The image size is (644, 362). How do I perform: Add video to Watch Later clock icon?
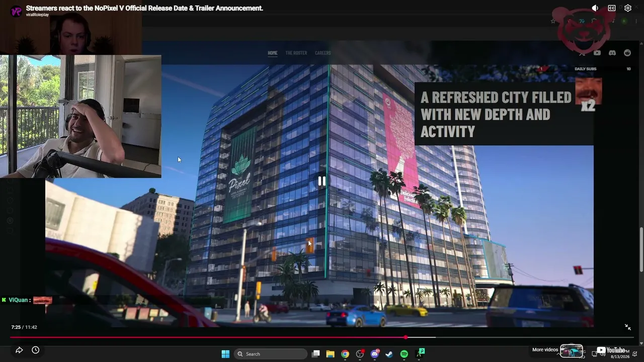(x=35, y=350)
